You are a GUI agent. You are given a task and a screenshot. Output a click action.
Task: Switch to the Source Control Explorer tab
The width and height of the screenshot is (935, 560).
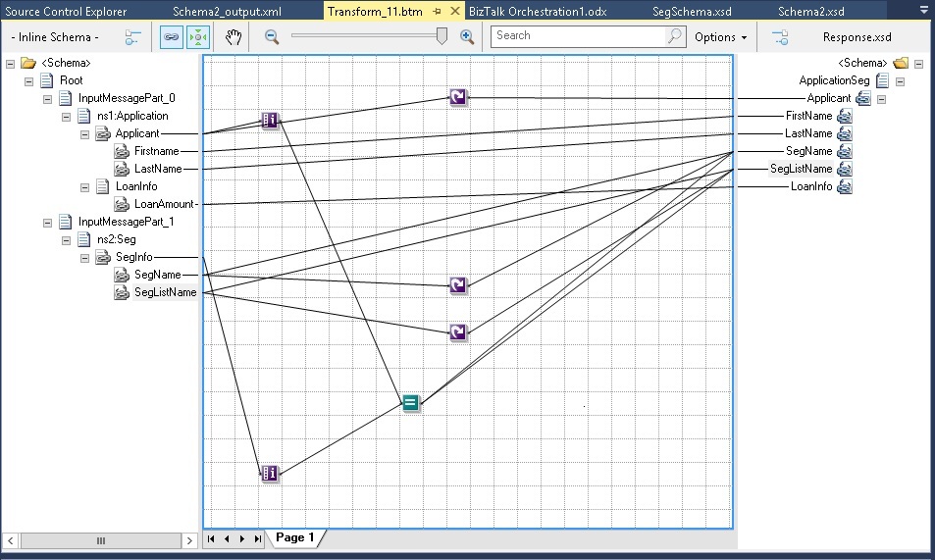coord(66,12)
